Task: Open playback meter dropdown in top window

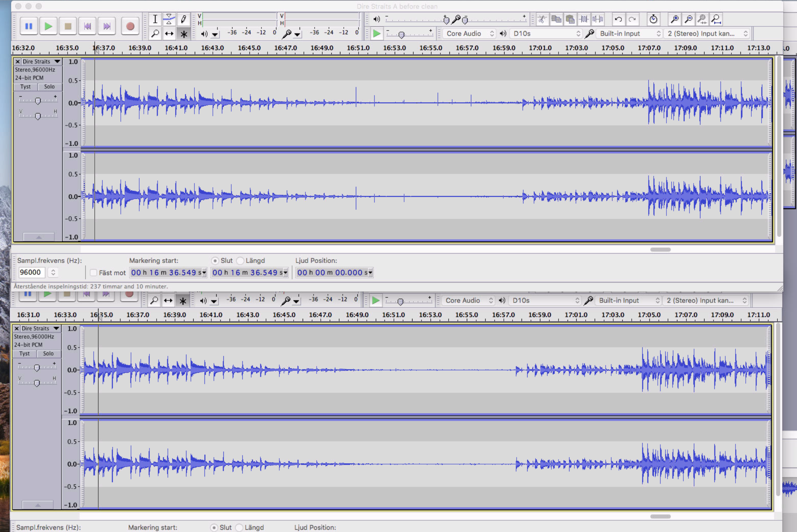Action: point(215,34)
